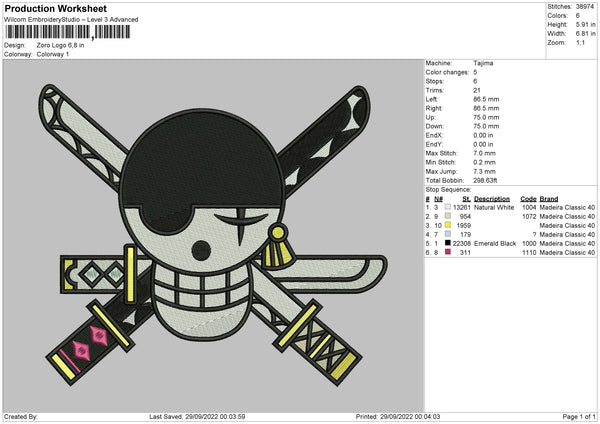Click the 'Natural White' description text

tap(494, 207)
